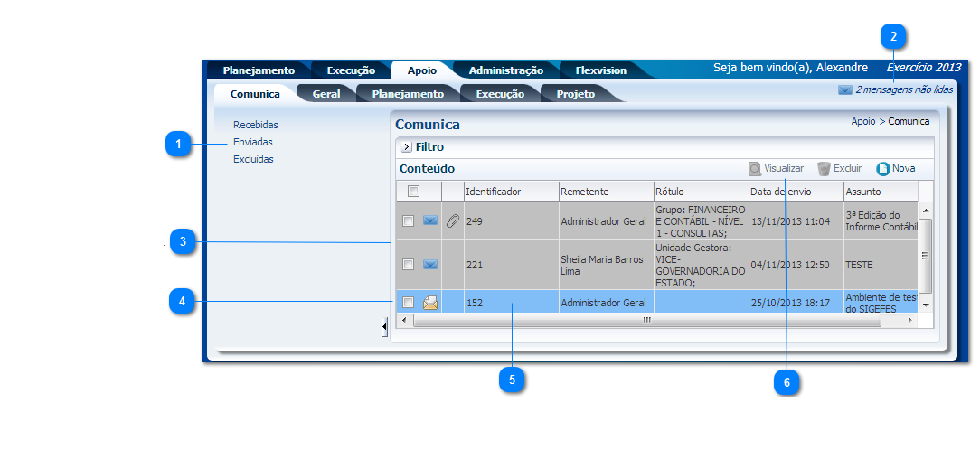Click the attachment paperclip icon on message 249

click(453, 220)
